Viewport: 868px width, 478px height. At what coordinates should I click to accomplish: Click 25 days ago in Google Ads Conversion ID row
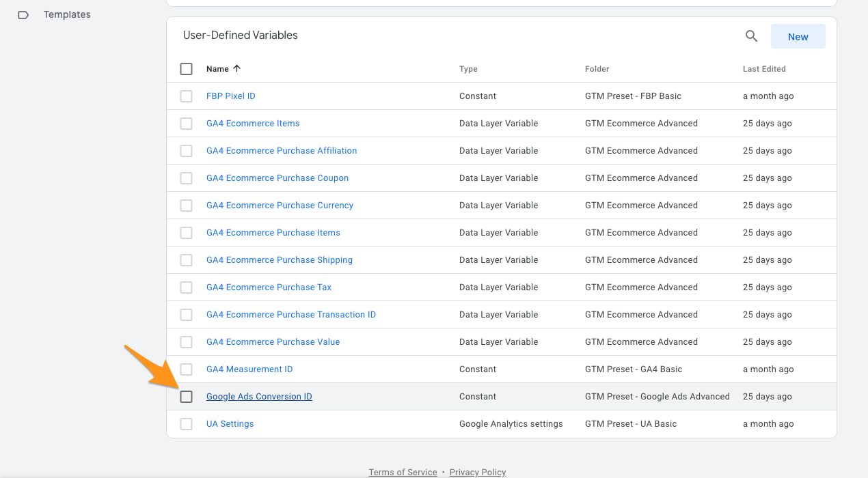pos(768,397)
